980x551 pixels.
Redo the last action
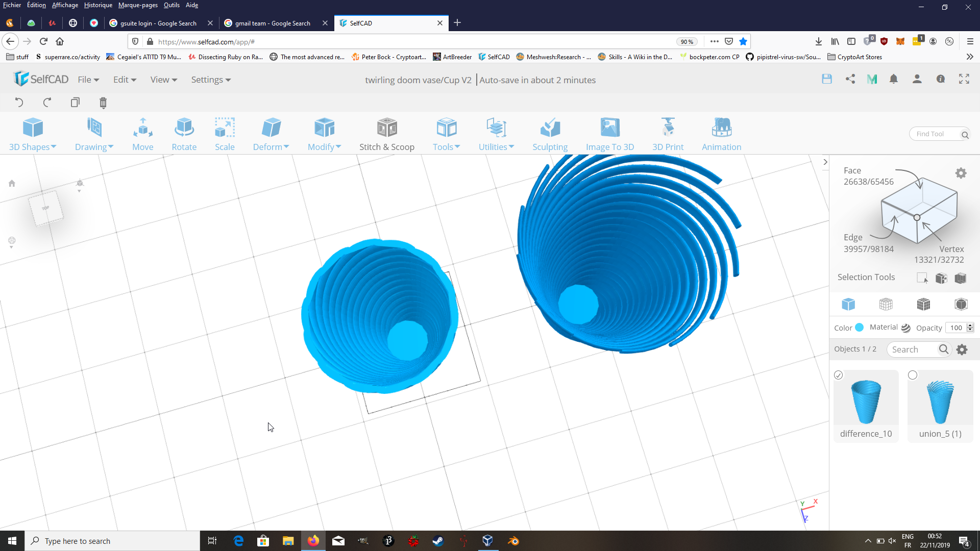tap(47, 103)
